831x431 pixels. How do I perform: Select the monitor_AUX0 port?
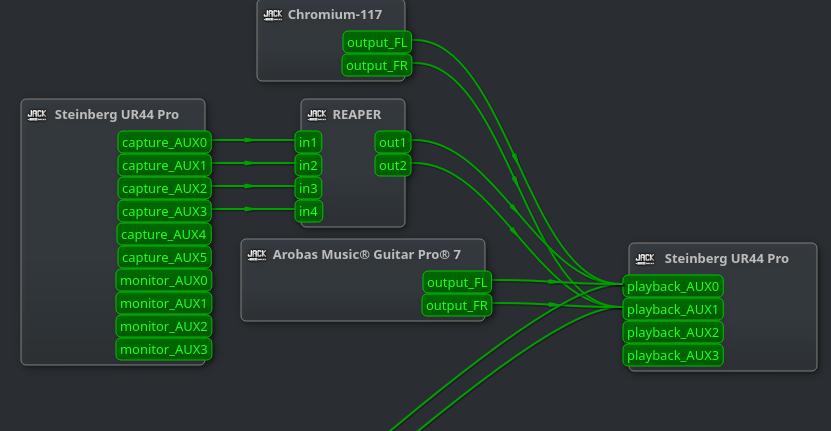(x=164, y=280)
